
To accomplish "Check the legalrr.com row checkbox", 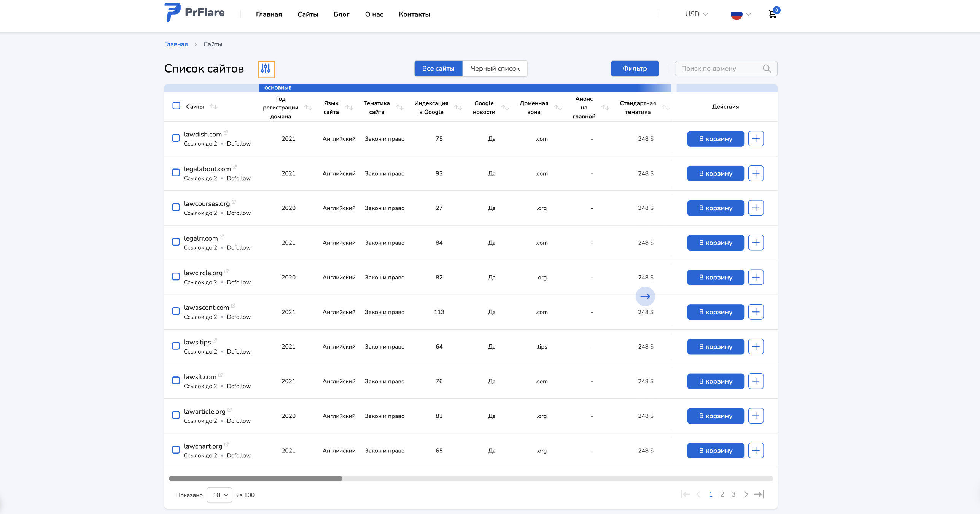I will (x=176, y=242).
